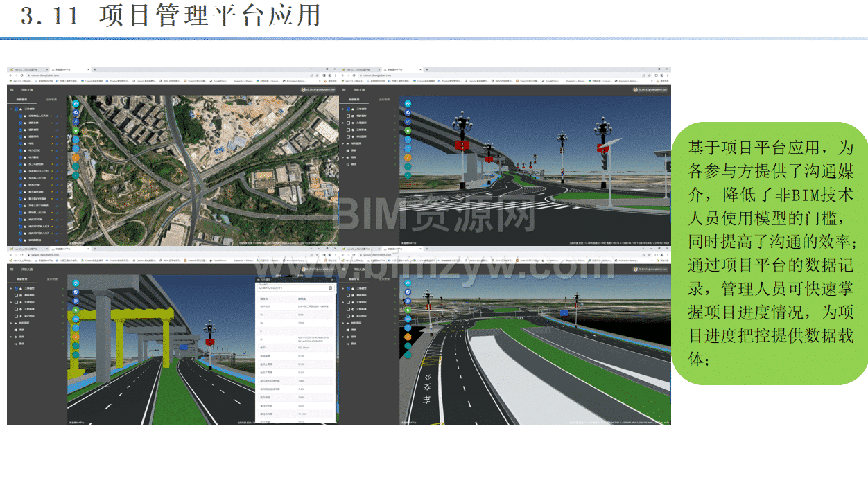Uncheck the checked top layer in top-right viewer tree
This screenshot has height=478, width=868.
(x=348, y=109)
